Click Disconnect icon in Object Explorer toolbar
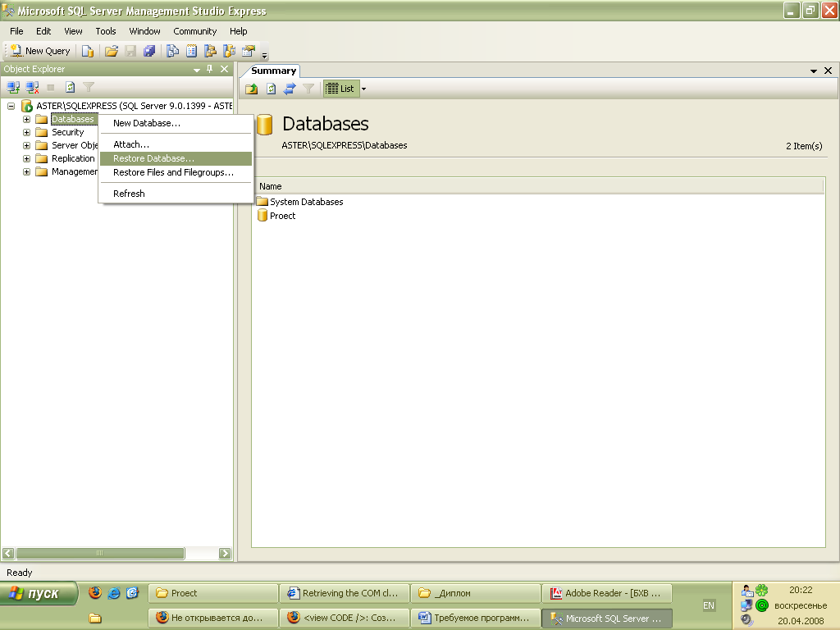This screenshot has height=630, width=840. [x=32, y=87]
